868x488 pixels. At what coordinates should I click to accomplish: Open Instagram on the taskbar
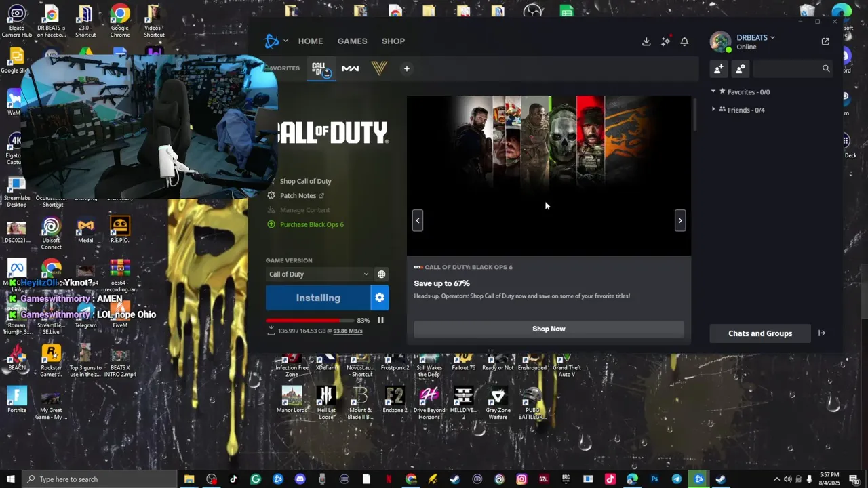[x=521, y=479]
